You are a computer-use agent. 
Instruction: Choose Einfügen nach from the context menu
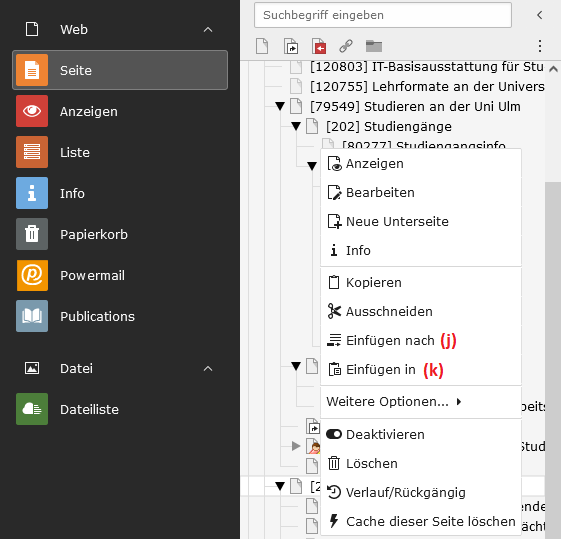(421, 340)
